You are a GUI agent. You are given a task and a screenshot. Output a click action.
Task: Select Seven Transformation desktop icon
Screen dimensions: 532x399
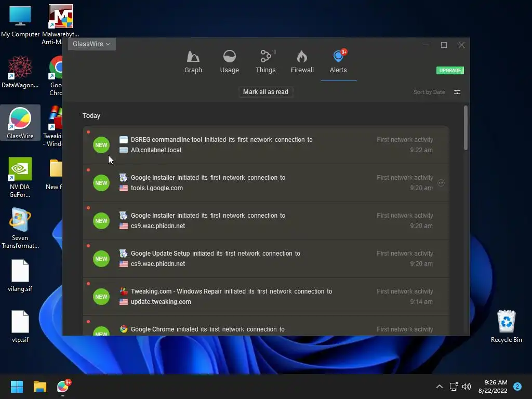[20, 228]
